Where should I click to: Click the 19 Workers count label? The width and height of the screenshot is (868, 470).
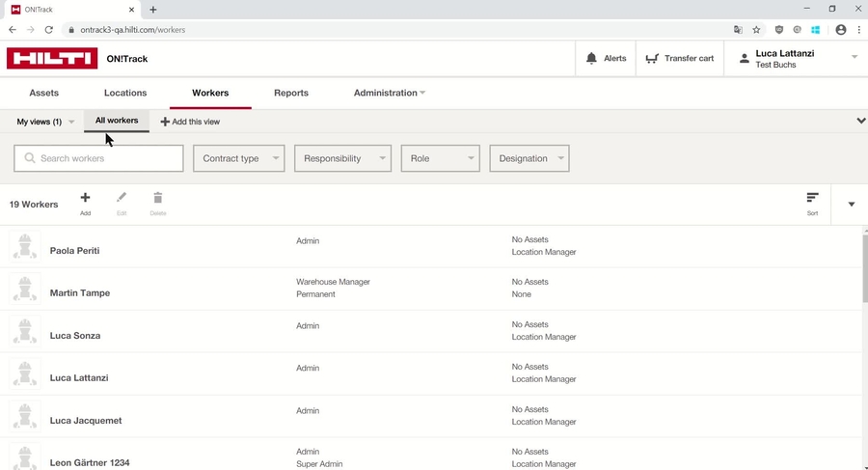[x=34, y=205]
